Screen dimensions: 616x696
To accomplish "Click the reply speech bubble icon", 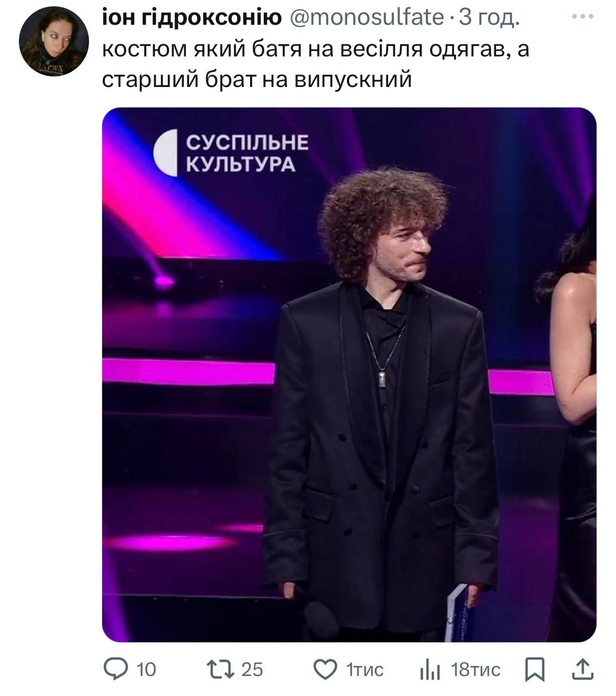I will [115, 669].
